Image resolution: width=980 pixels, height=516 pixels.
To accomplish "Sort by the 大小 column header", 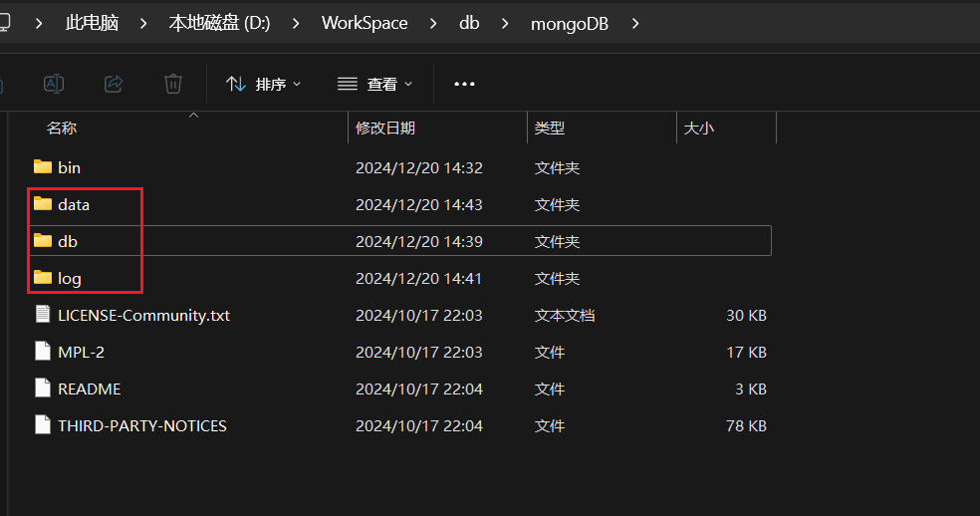I will [698, 129].
